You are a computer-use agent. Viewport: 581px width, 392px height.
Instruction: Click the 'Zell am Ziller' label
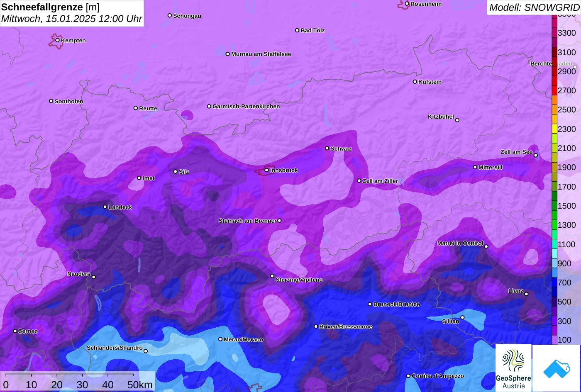pyautogui.click(x=380, y=181)
